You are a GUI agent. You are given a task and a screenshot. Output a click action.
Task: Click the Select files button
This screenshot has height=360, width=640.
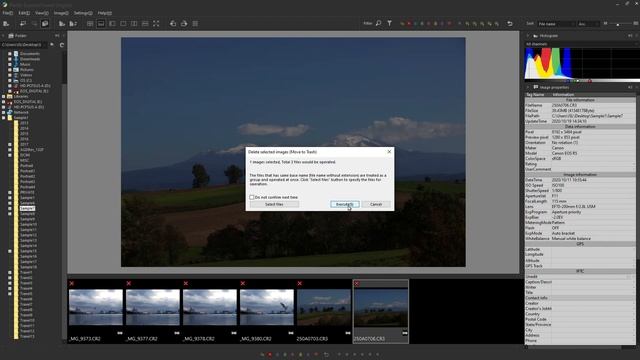[x=274, y=204]
